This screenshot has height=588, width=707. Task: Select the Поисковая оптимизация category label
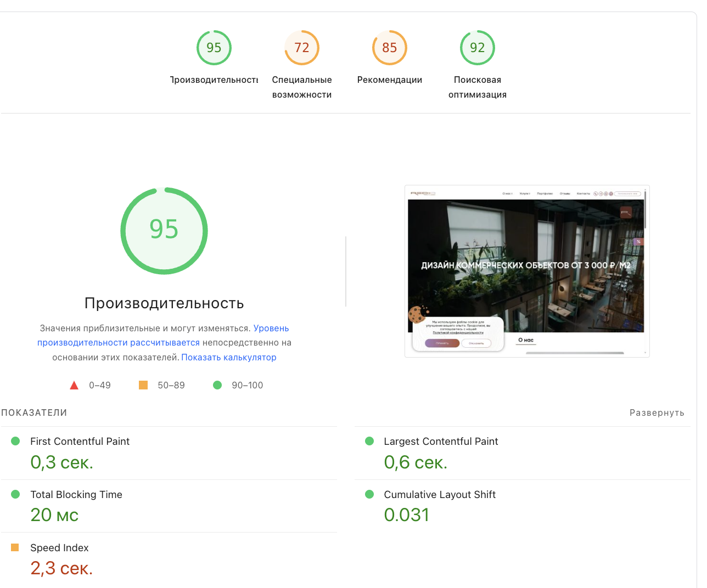(478, 87)
